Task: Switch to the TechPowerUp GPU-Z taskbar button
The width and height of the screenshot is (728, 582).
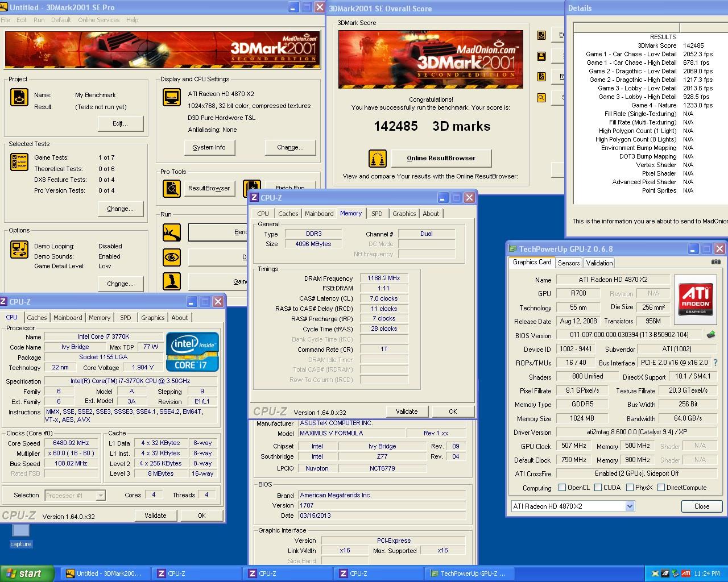Action: tap(470, 573)
